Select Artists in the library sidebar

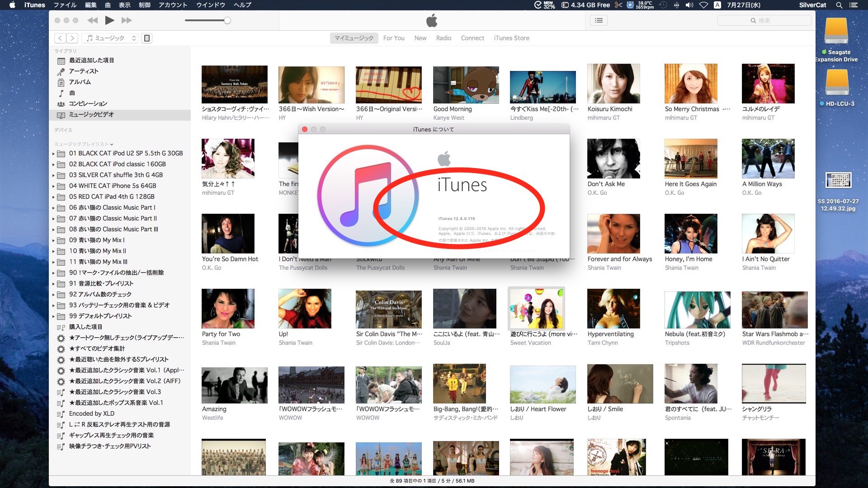pos(84,71)
